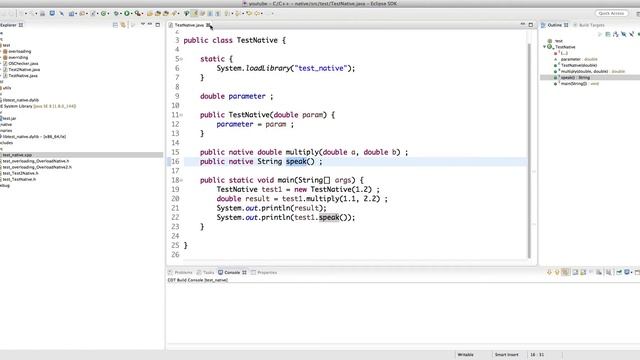Viewport: 640px width, 360px height.
Task: Open test_TestNative.h file
Action: pos(18,179)
